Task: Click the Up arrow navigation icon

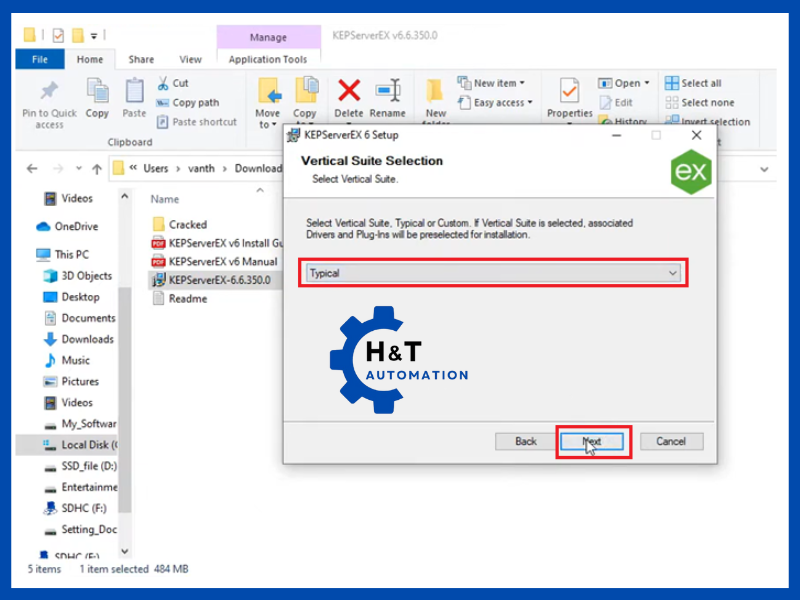Action: [96, 169]
